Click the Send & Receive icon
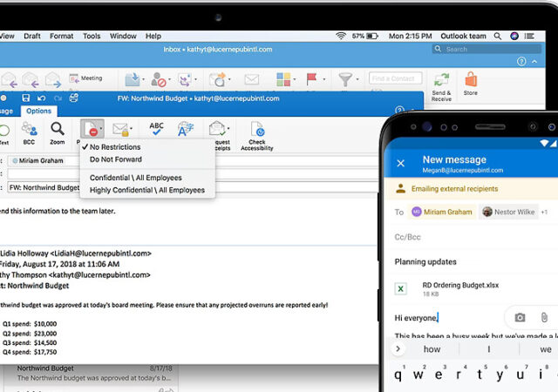558x392 pixels. (x=441, y=82)
